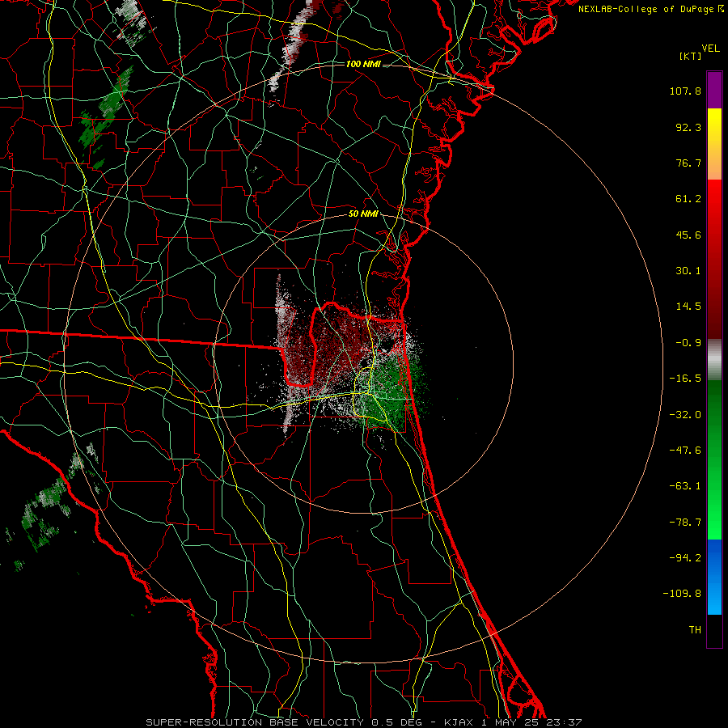Click the -47.6 value on the velocity scale
728x728 pixels.
[685, 451]
